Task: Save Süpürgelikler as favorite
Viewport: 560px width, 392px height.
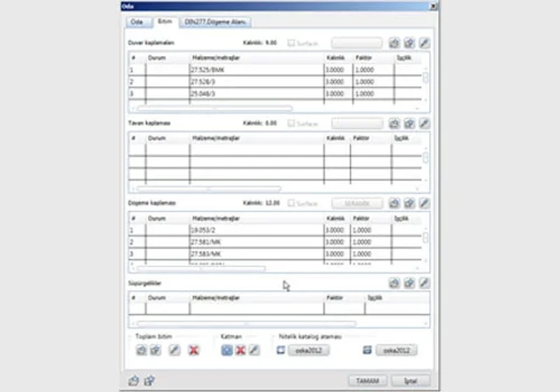Action: [409, 283]
